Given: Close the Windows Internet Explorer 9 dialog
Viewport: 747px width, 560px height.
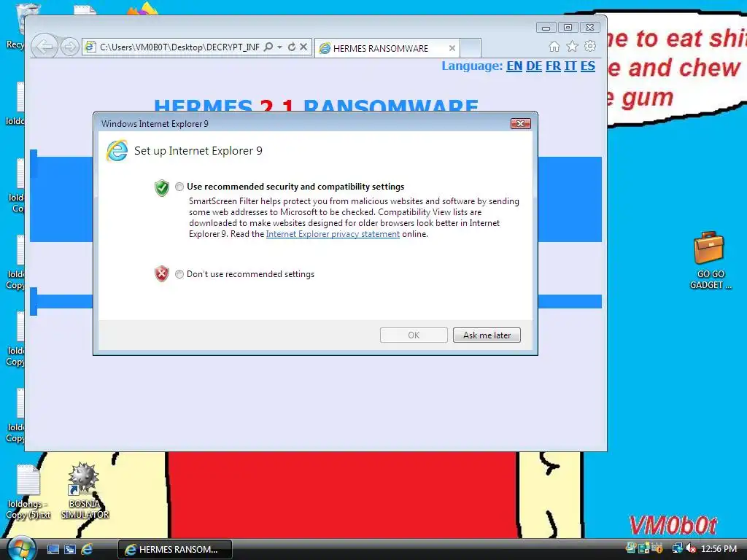Looking at the screenshot, I should point(520,124).
